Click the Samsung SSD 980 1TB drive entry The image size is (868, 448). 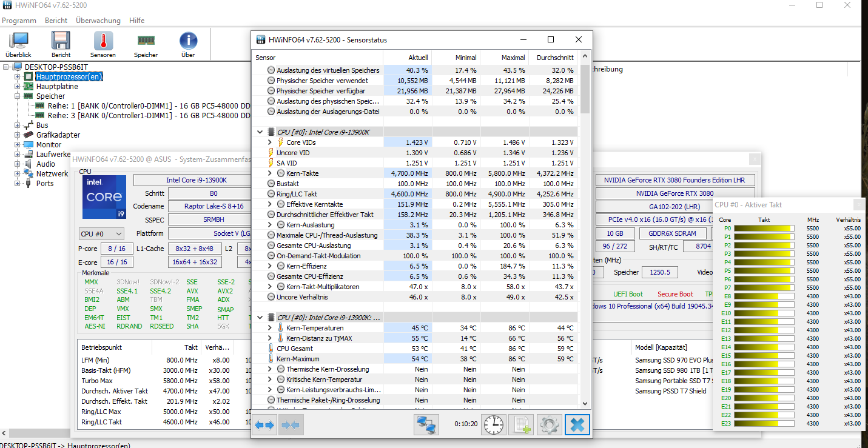675,370
